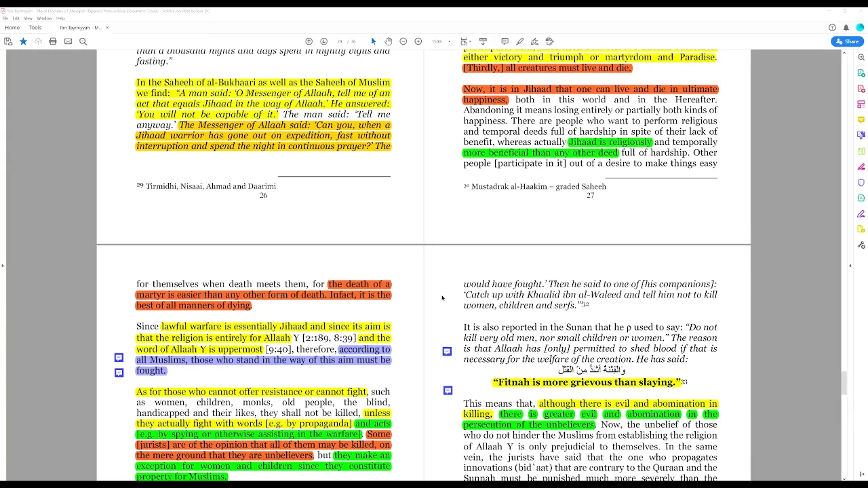Open comment note beside 'according to all Muslims'
868x488 pixels.
pos(119,357)
